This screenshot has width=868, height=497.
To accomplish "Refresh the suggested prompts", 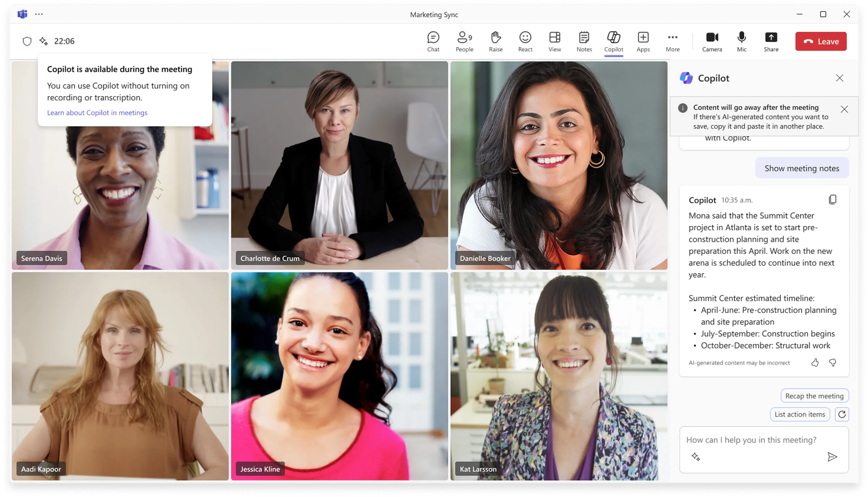I will [x=842, y=414].
